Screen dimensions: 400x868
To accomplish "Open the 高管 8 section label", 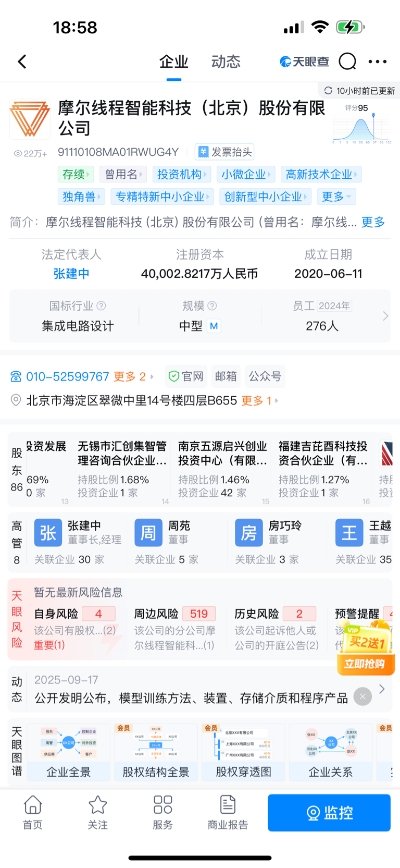I will 17,543.
